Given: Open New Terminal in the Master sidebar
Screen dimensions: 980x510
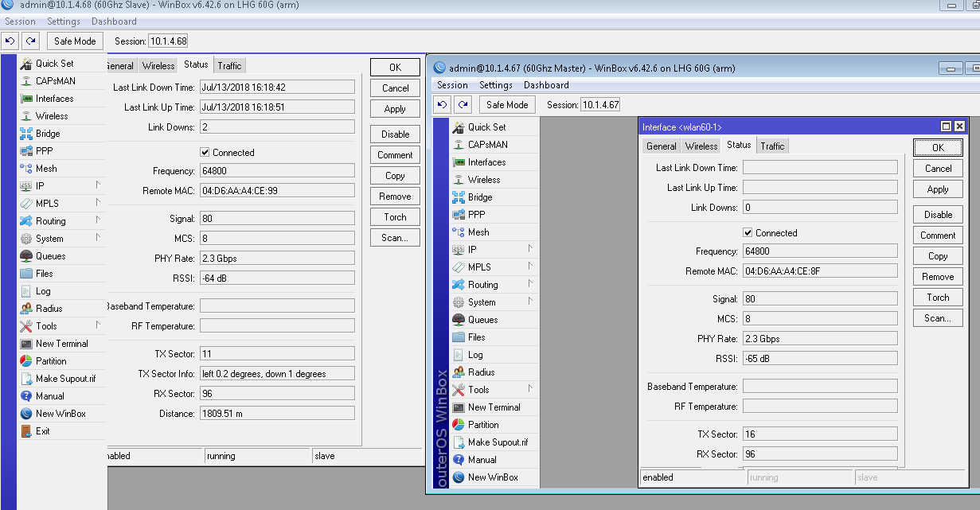Looking at the screenshot, I should coord(494,407).
